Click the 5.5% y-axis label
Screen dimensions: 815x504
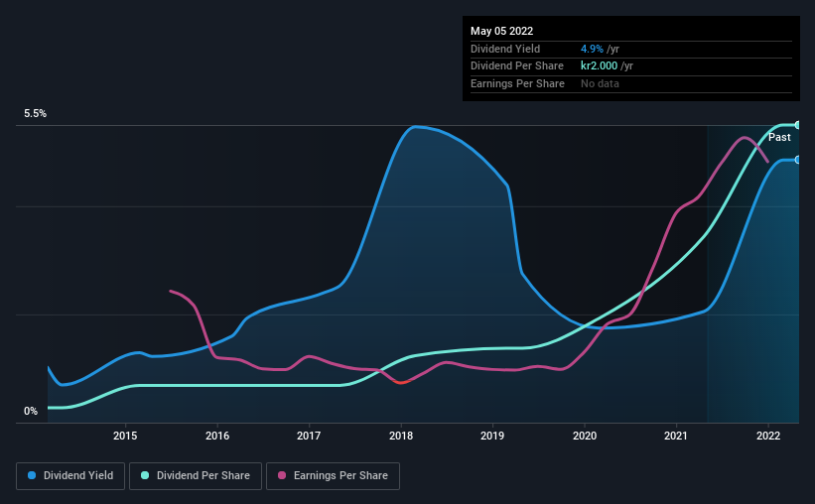[36, 113]
